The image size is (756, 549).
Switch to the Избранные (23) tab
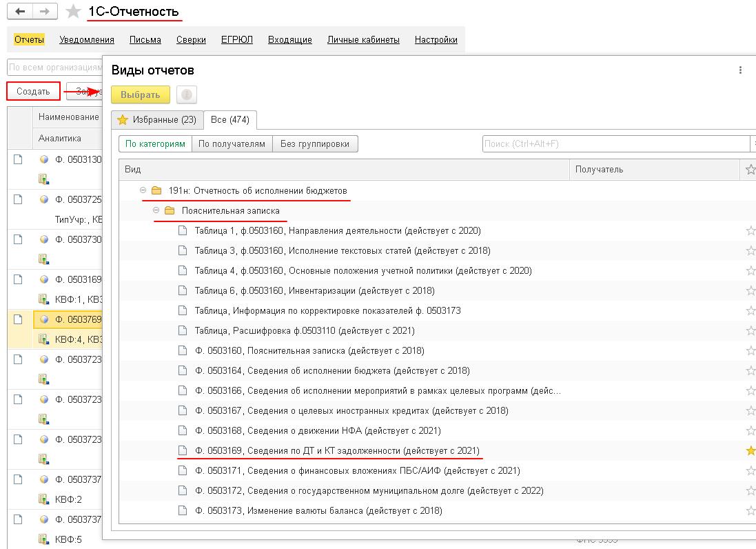click(157, 119)
